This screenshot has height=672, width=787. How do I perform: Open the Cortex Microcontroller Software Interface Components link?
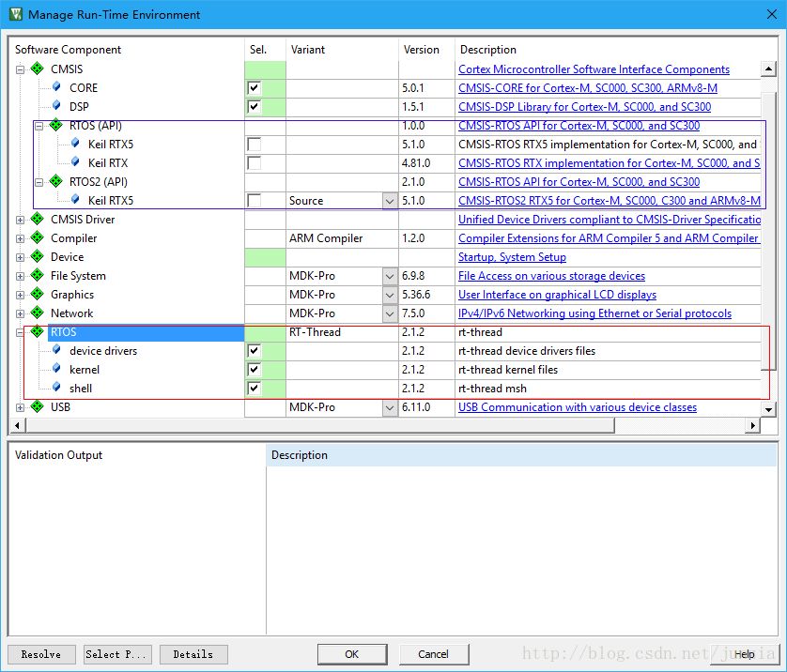click(594, 69)
